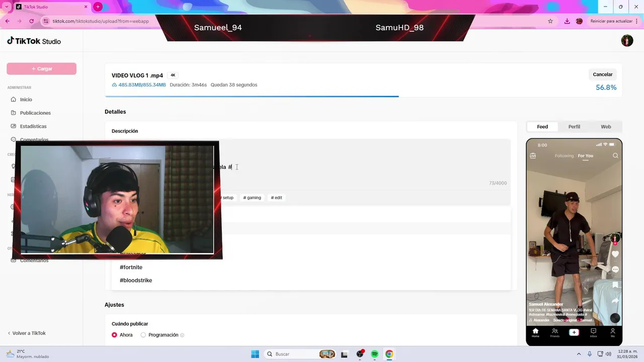Click the upload progress bar
This screenshot has height=362, width=644.
(x=363, y=96)
